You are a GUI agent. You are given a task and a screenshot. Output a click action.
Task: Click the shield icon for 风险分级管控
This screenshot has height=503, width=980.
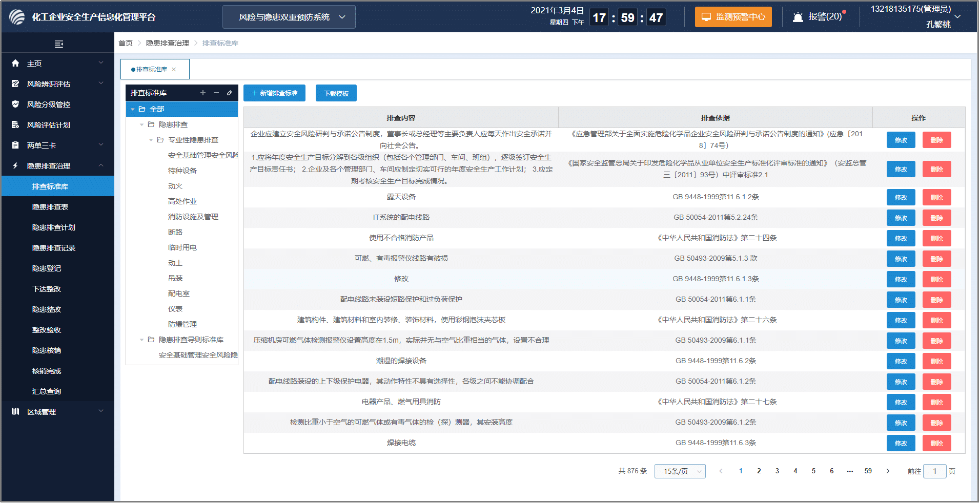click(x=15, y=104)
